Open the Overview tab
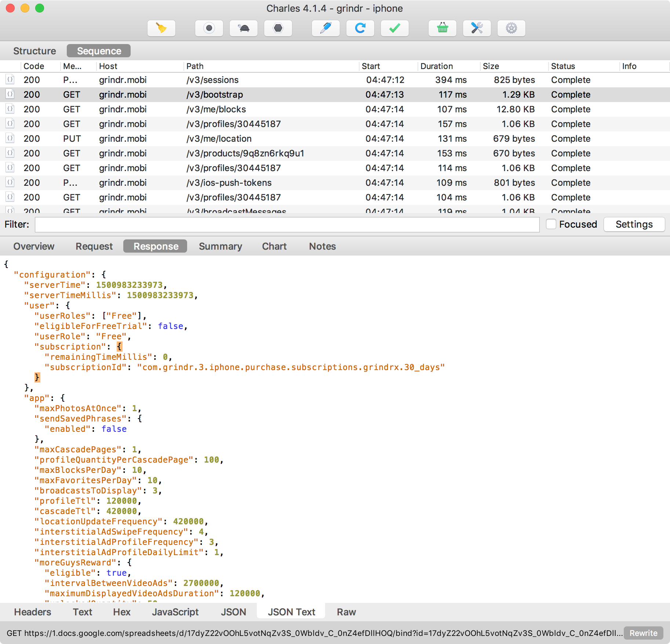 (34, 246)
